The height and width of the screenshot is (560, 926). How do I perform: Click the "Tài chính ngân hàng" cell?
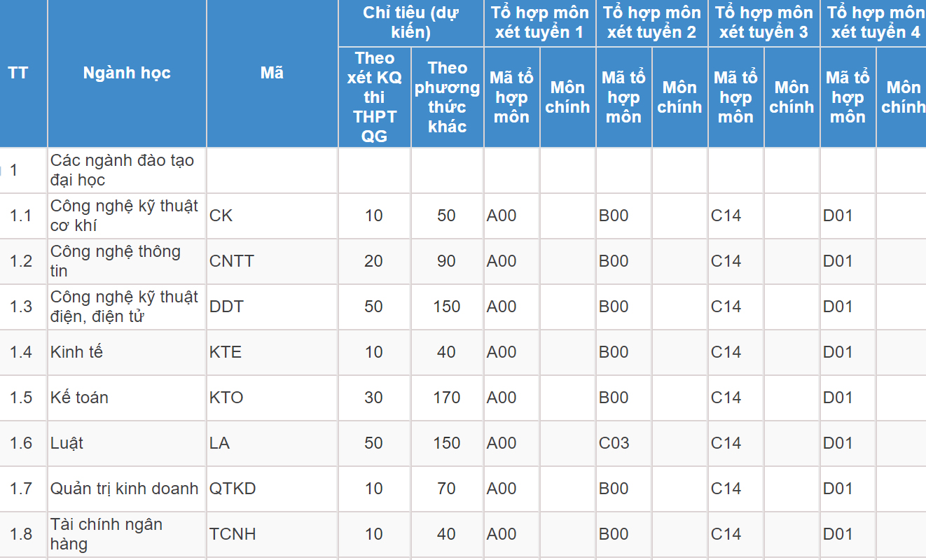pos(106,534)
